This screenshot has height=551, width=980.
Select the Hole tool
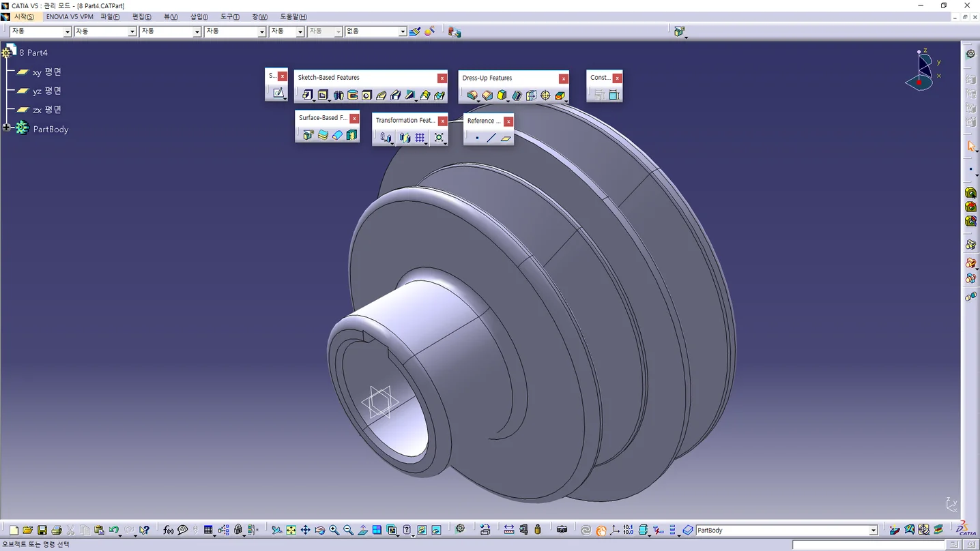pyautogui.click(x=366, y=95)
